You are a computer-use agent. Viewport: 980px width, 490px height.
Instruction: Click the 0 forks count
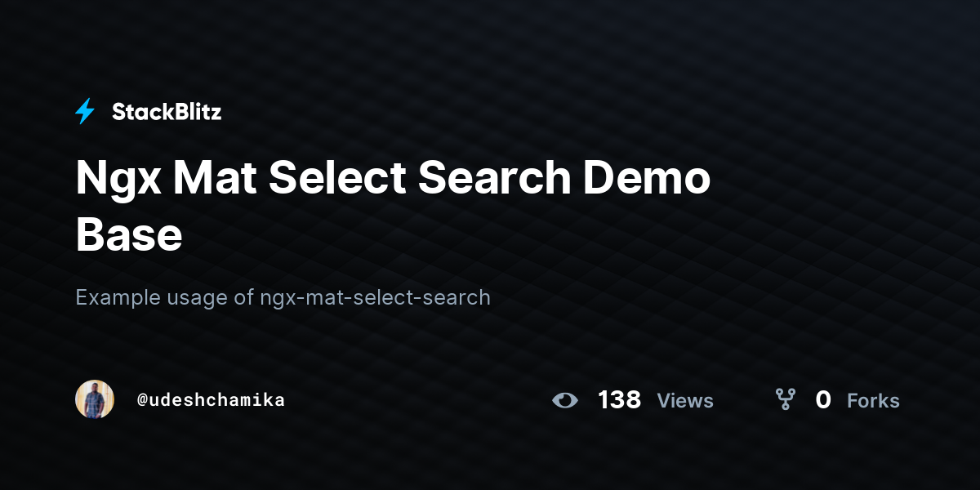pos(823,400)
